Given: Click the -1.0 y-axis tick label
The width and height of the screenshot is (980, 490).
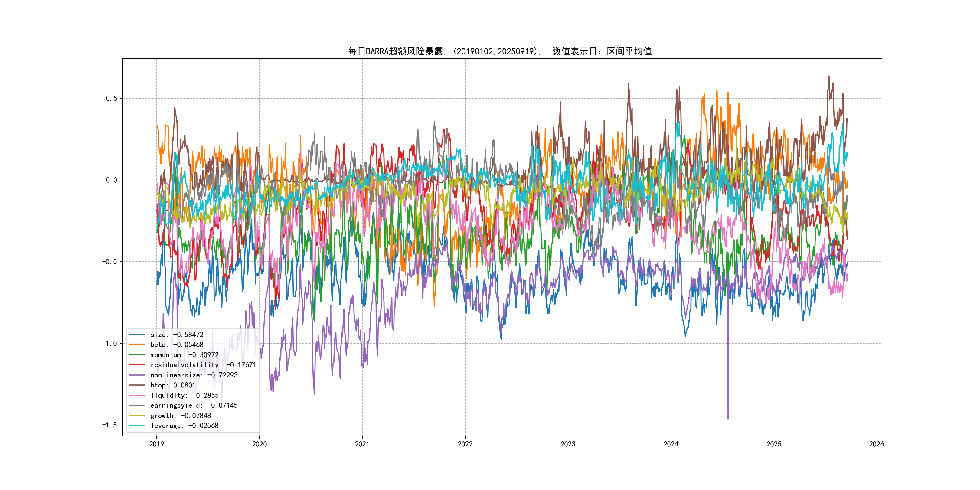Looking at the screenshot, I should tap(109, 343).
